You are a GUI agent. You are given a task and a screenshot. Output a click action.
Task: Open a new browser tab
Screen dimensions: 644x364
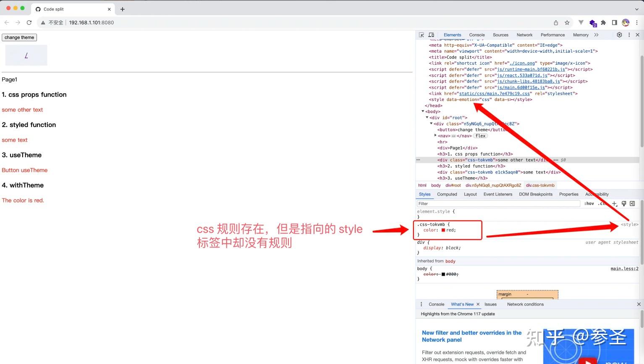(x=123, y=9)
